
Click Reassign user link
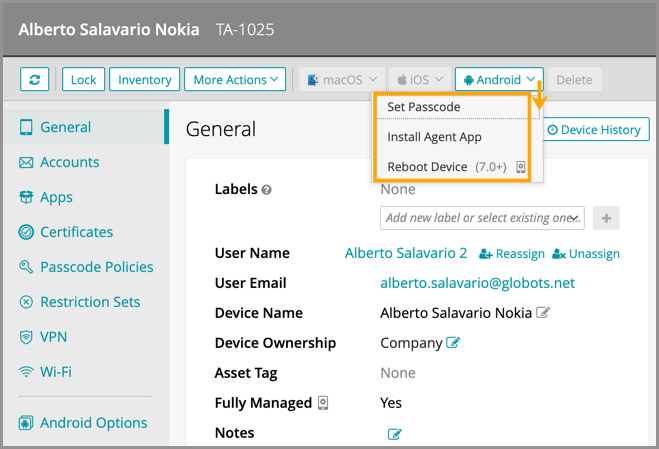pyautogui.click(x=512, y=254)
